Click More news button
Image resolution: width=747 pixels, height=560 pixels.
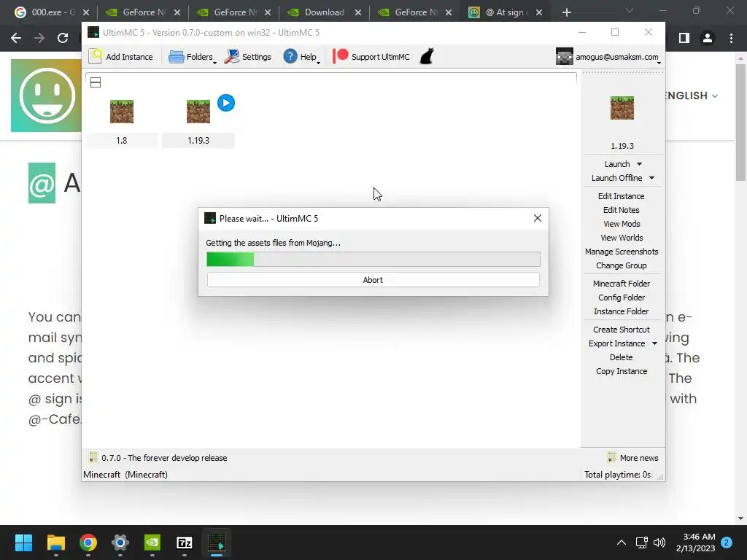[633, 458]
